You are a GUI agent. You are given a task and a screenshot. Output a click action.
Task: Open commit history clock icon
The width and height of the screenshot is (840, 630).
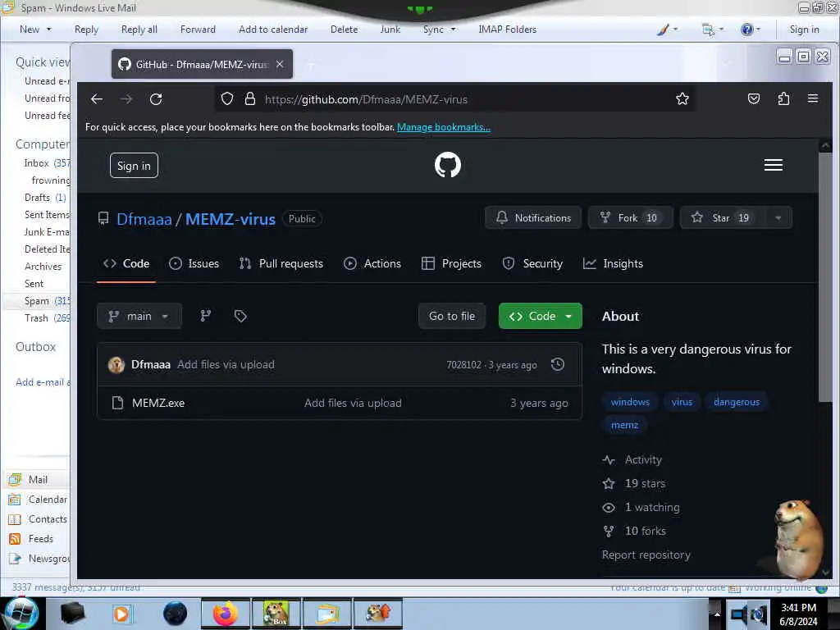point(558,364)
